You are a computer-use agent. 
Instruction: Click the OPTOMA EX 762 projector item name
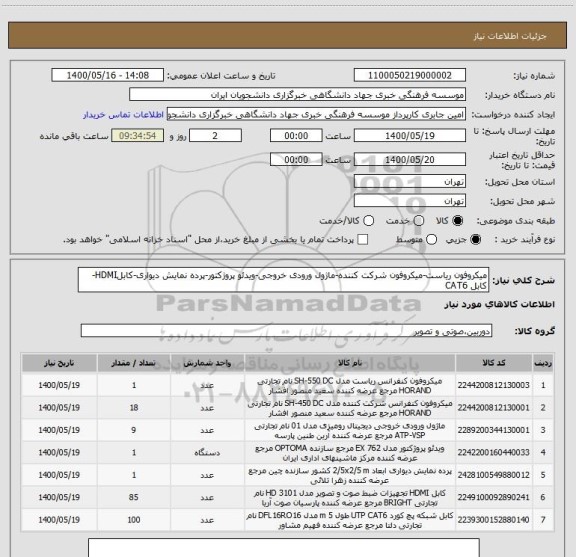[x=350, y=453]
